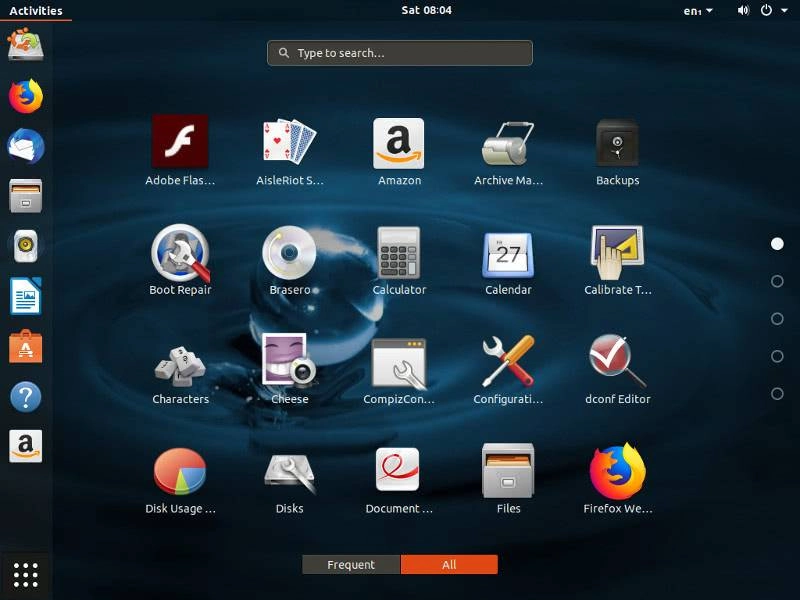Open the en keyboard layout dropdown
The width and height of the screenshot is (800, 600).
point(698,11)
